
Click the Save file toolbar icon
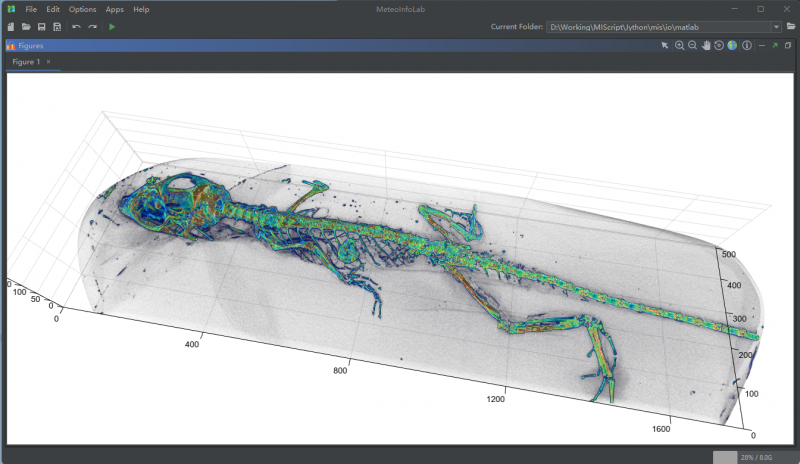coord(41,26)
